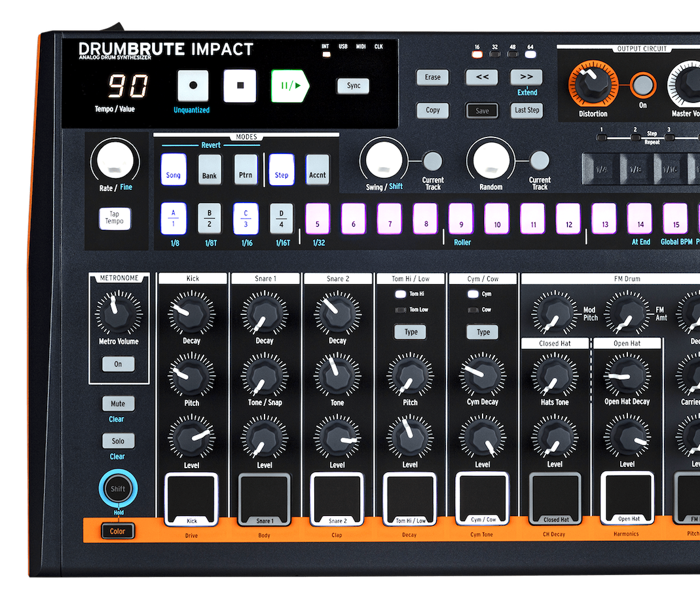Click the >> Extend button
Image resolution: width=700 pixels, height=607 pixels.
[x=526, y=77]
